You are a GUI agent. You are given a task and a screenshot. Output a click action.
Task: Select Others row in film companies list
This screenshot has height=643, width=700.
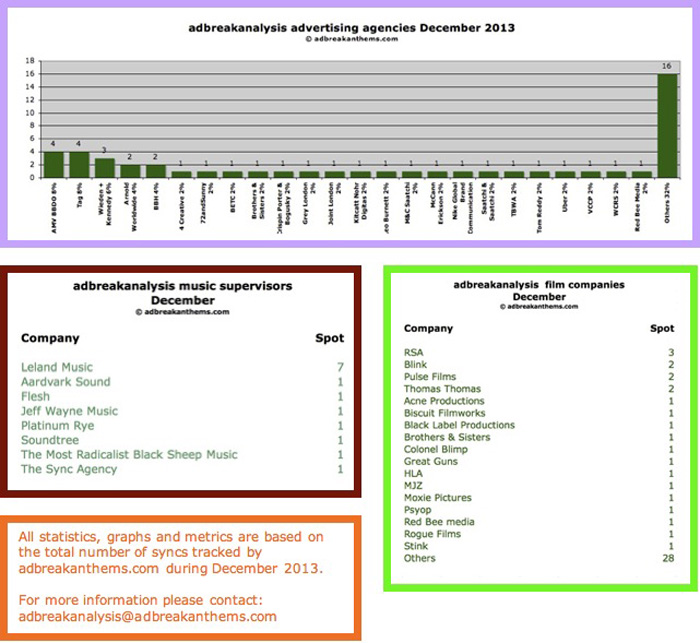[x=539, y=558]
